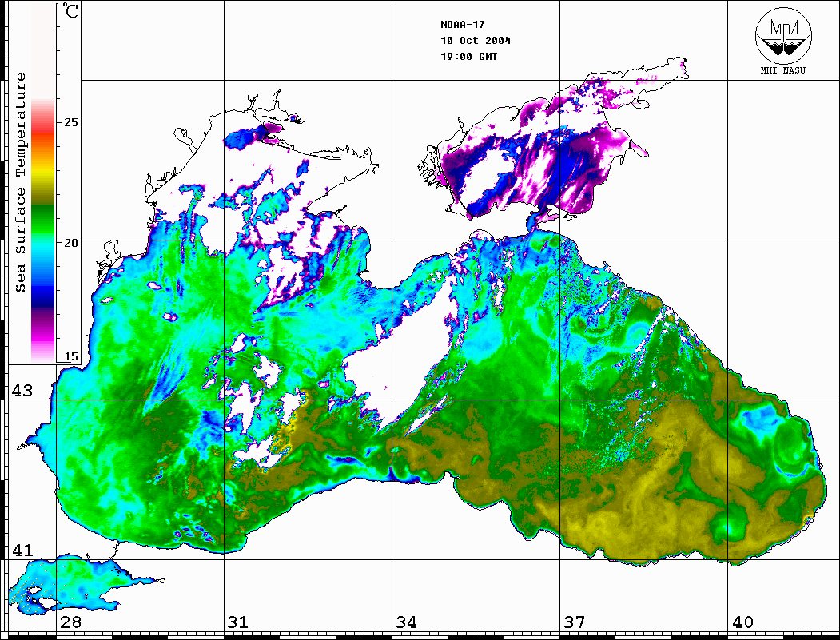840x640 pixels.
Task: Click the 'NOAA-17' satellite label
Action: click(x=462, y=25)
